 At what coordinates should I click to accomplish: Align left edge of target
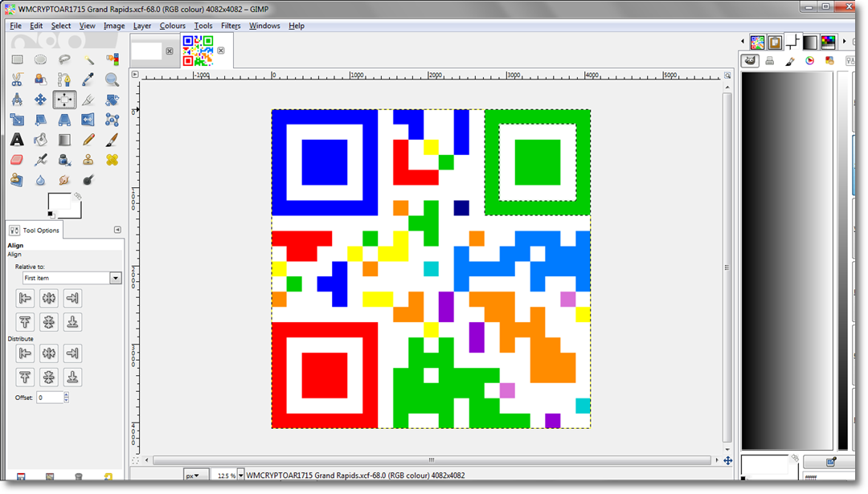(25, 298)
